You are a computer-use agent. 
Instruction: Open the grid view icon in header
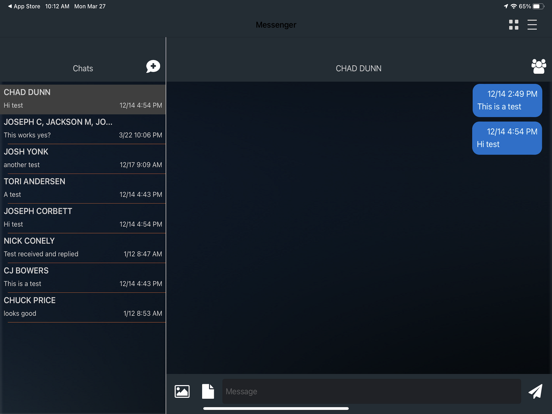[x=514, y=25]
